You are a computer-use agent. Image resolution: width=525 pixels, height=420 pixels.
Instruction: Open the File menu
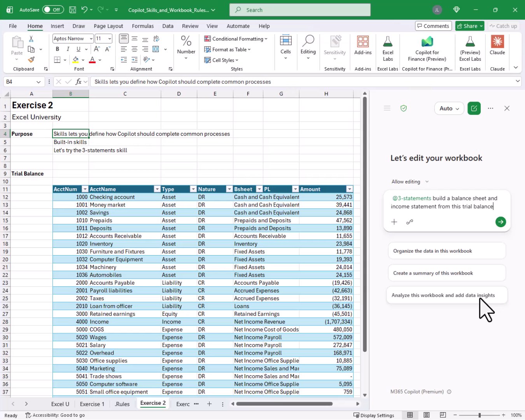[x=13, y=26]
